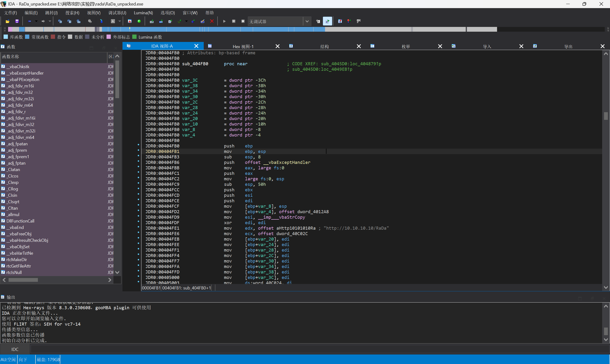Close the 结构 tab

(359, 46)
